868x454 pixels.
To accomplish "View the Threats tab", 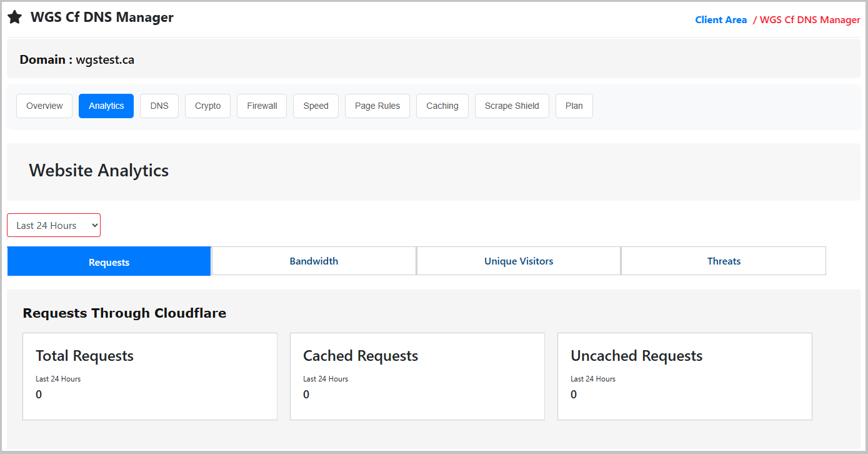I will click(x=724, y=261).
